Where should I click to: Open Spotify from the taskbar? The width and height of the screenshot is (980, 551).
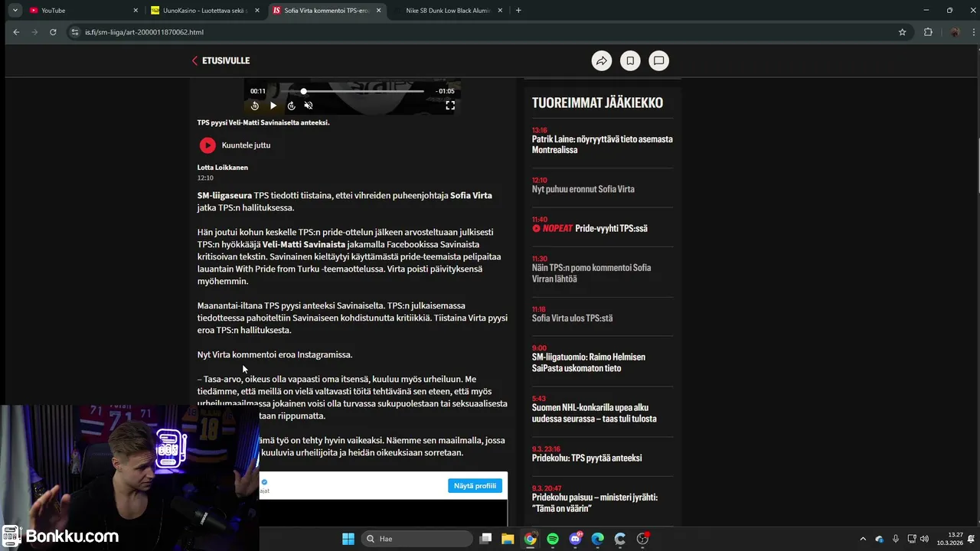point(553,539)
